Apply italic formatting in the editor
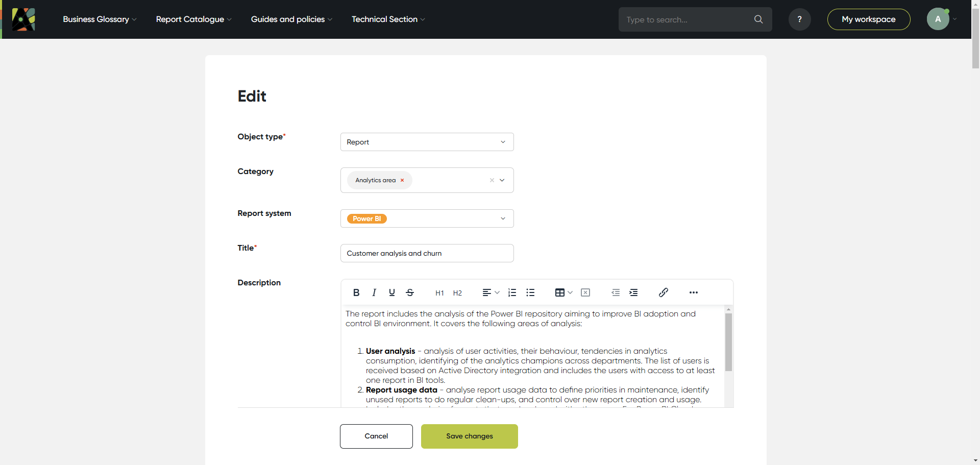This screenshot has width=980, height=465. tap(374, 292)
